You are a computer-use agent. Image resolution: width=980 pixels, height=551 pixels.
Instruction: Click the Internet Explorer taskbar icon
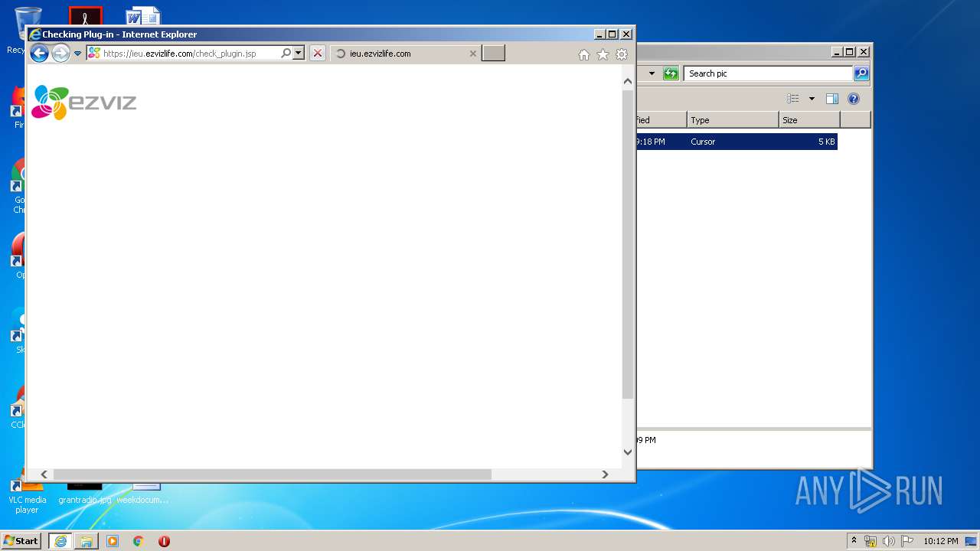(x=60, y=541)
